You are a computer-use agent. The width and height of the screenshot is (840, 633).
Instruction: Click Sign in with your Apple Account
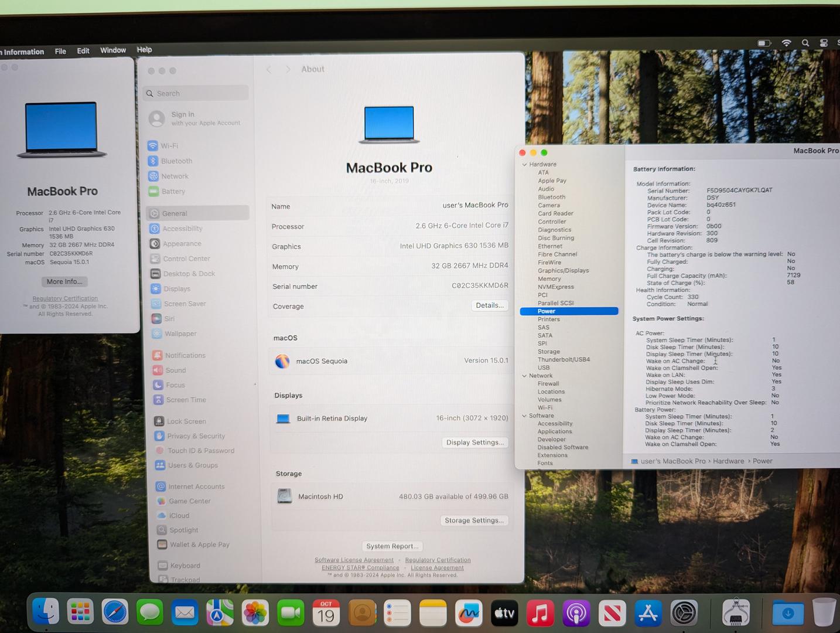[x=196, y=118]
